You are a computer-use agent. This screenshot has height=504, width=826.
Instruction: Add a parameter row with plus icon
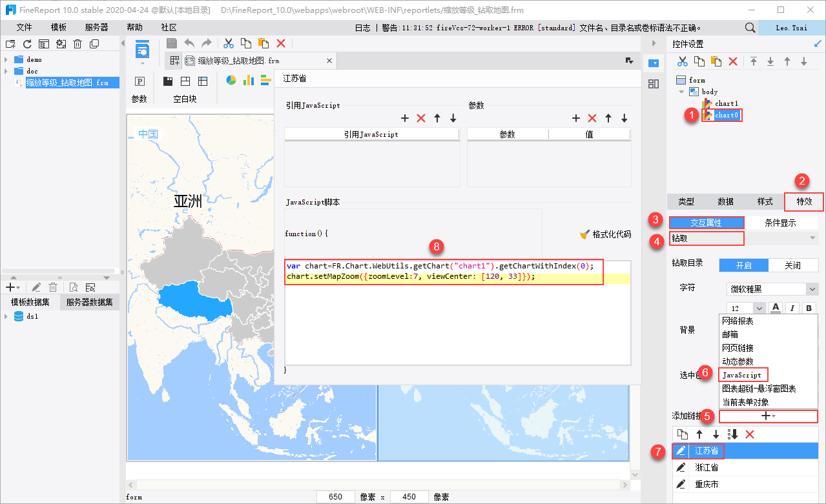click(x=576, y=118)
